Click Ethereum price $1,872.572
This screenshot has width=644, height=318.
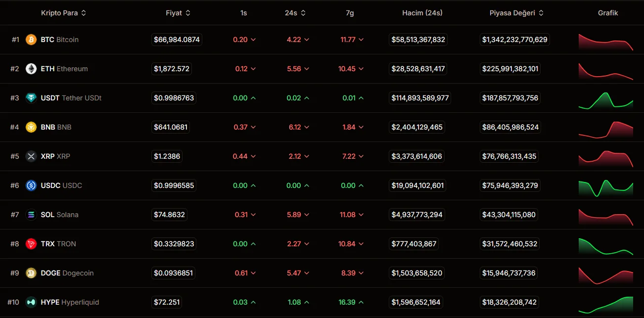point(172,69)
